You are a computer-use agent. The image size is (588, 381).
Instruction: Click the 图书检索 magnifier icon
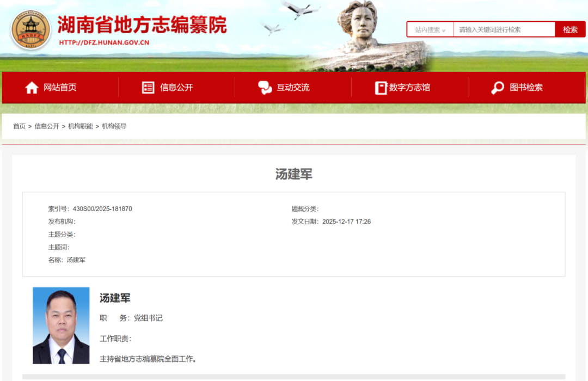(498, 88)
